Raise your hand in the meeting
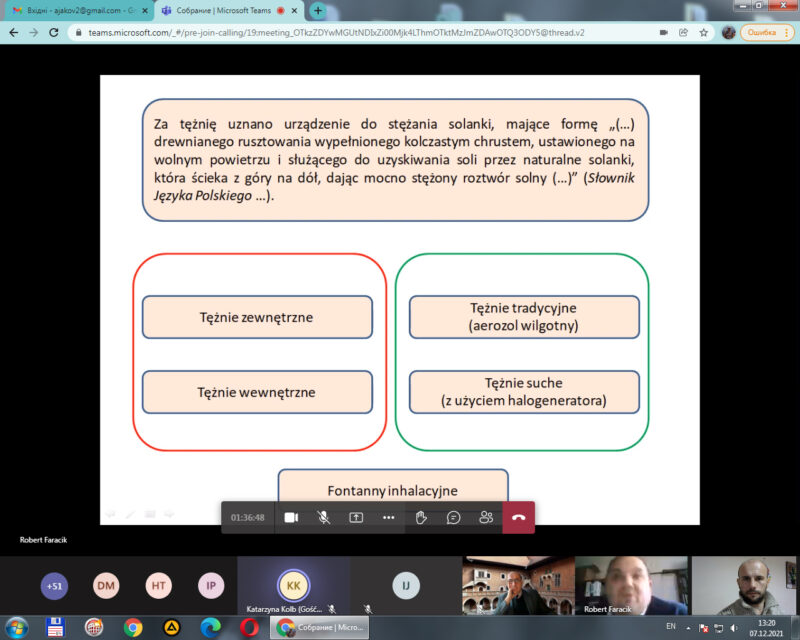The width and height of the screenshot is (800, 640). [x=421, y=517]
